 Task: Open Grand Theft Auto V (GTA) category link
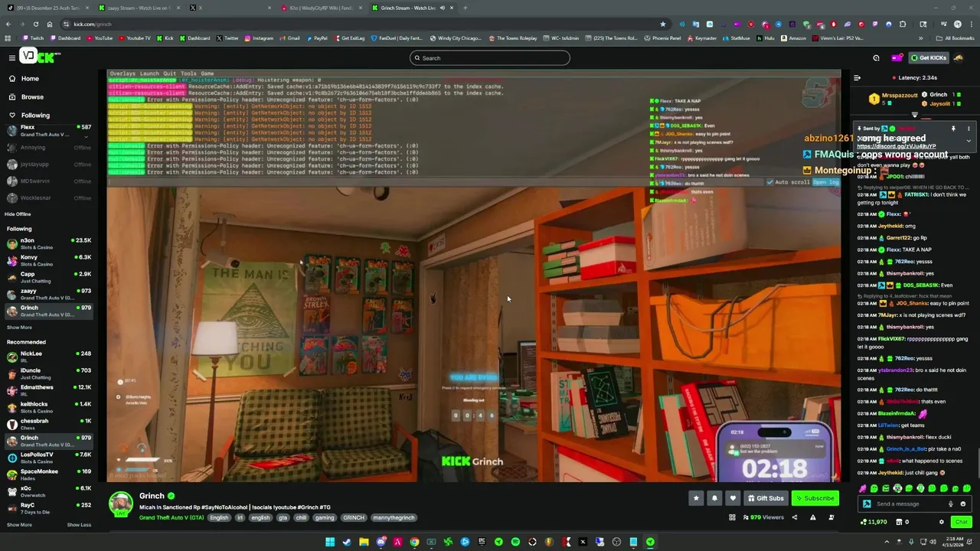pos(171,517)
